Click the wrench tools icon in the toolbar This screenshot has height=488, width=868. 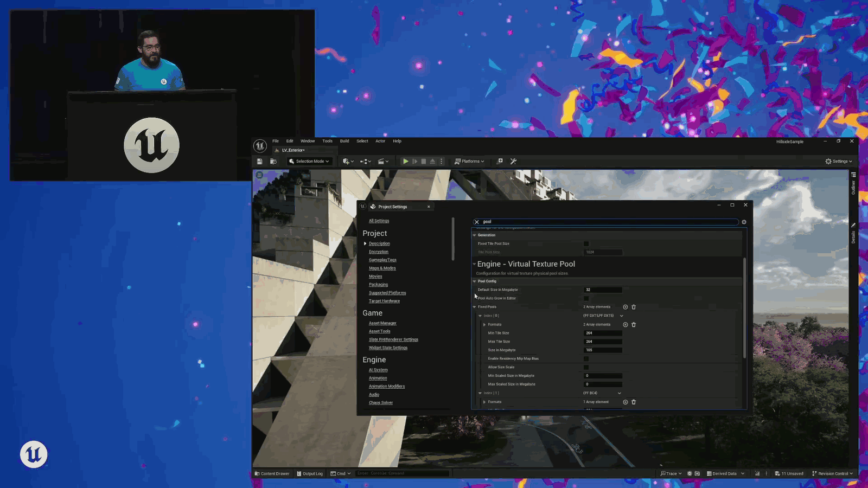(x=513, y=161)
